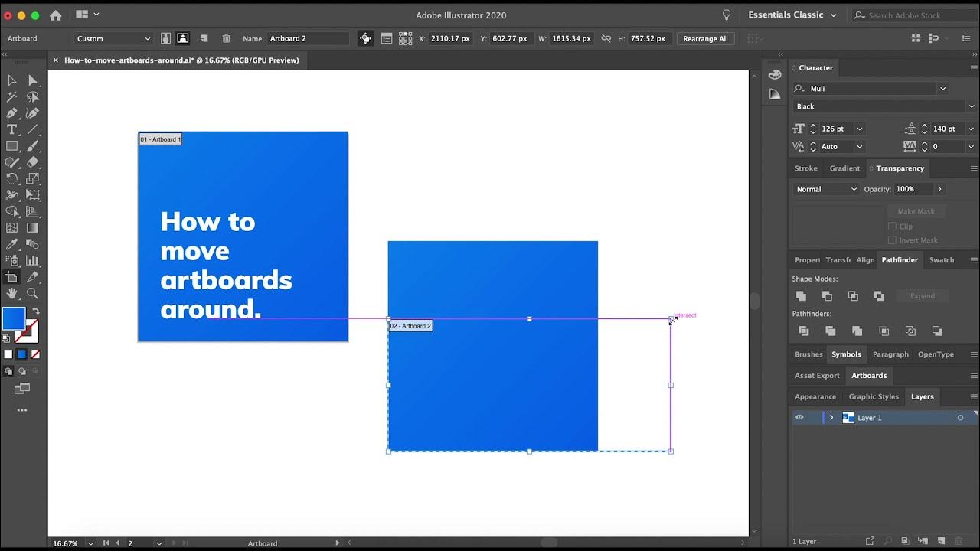Image resolution: width=980 pixels, height=551 pixels.
Task: Select the Paintbrush tool
Action: coord(32,146)
